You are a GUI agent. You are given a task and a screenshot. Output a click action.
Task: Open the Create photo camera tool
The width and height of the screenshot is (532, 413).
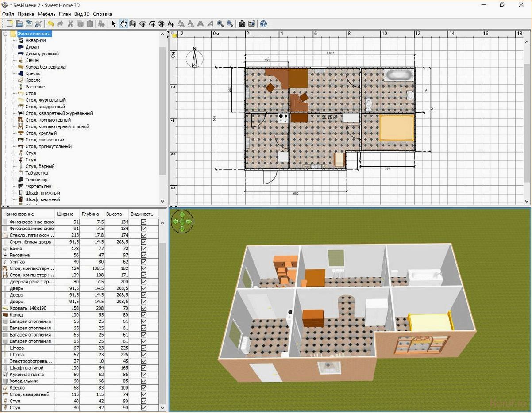(x=242, y=23)
